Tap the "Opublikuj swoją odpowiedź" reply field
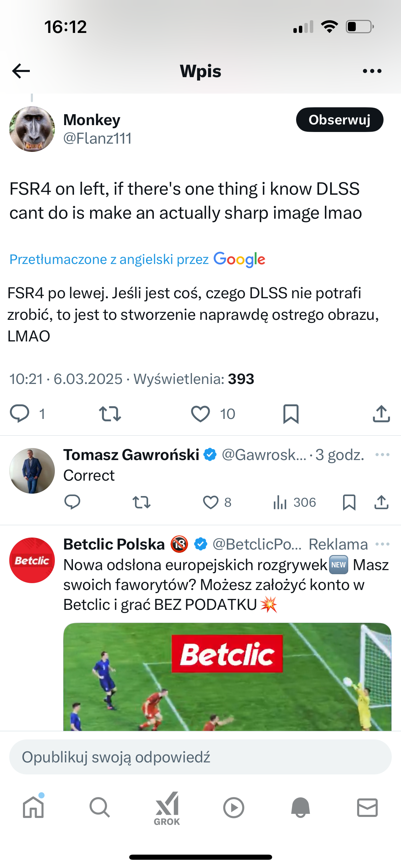The height and width of the screenshot is (868, 401). pyautogui.click(x=200, y=757)
